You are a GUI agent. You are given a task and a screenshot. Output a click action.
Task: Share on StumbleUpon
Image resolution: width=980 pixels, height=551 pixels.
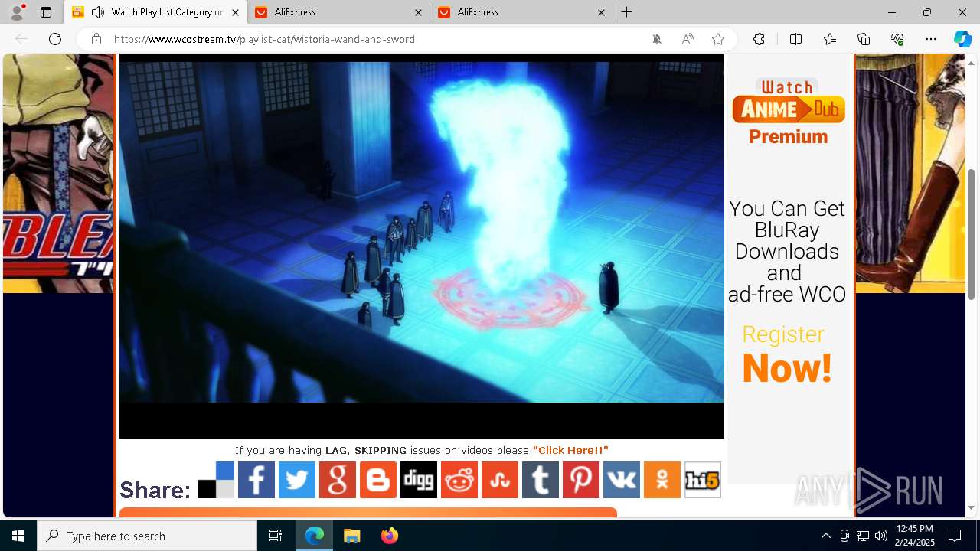point(500,480)
